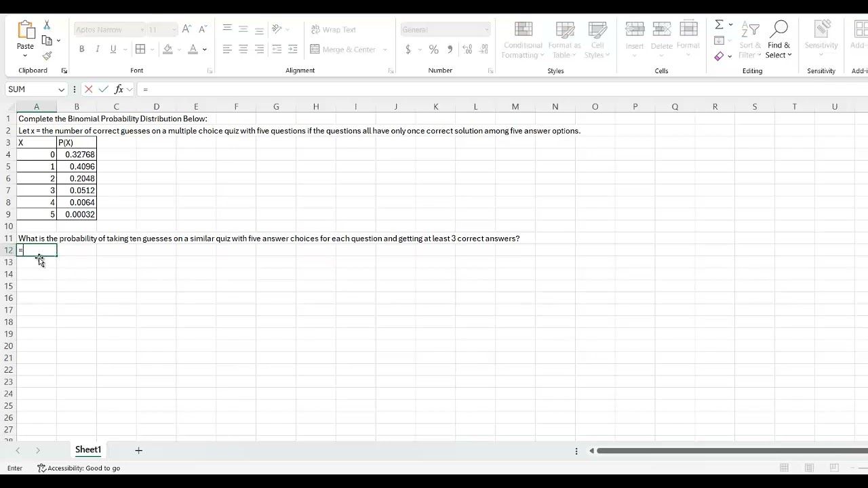Toggle Align Left
The height and width of the screenshot is (488, 868).
(x=227, y=49)
